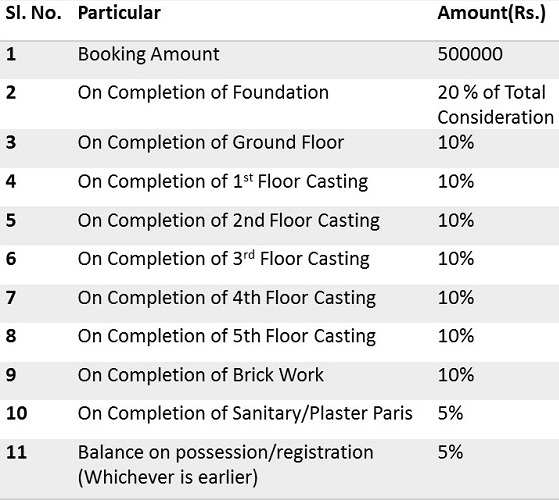Click the 'Amount(Rs.)' column header
Screen dimensions: 559x500
tap(492, 13)
